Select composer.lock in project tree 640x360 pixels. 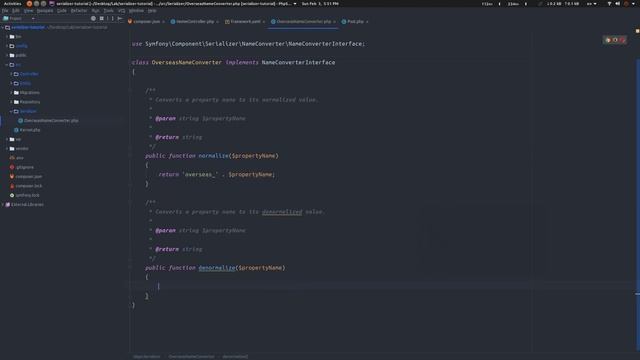click(x=29, y=186)
